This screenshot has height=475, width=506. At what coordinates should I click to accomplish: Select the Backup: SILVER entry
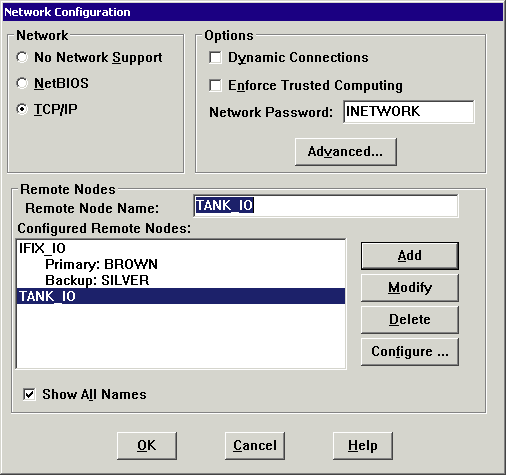[x=181, y=280]
